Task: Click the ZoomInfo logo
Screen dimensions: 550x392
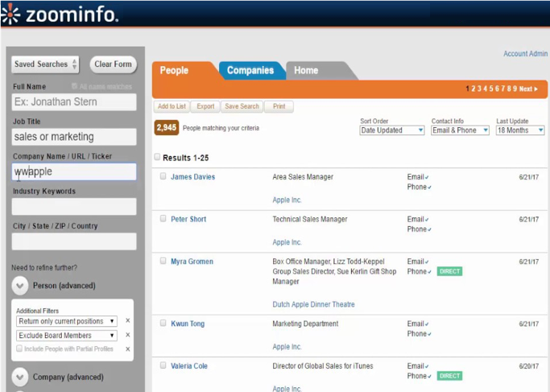Action: pyautogui.click(x=60, y=14)
